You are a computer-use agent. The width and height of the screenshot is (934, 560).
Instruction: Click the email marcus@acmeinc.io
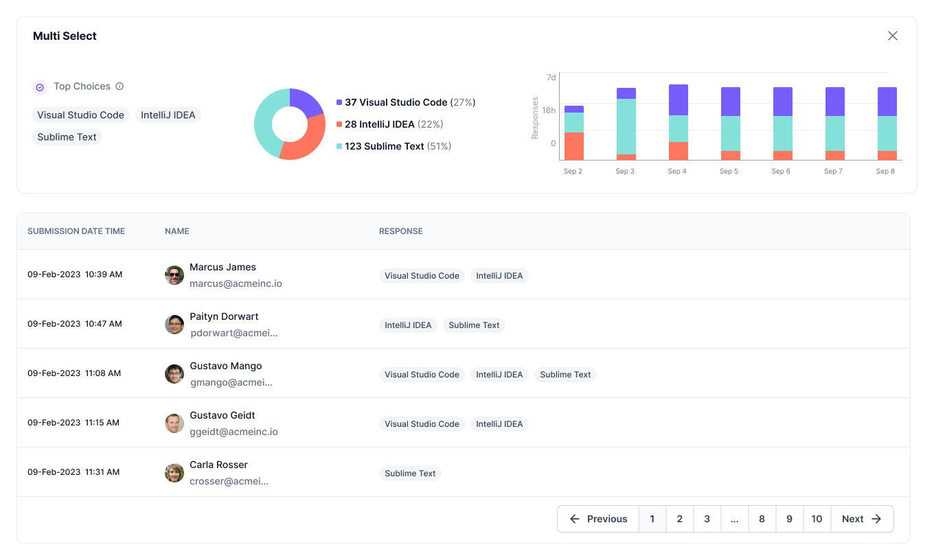click(236, 283)
